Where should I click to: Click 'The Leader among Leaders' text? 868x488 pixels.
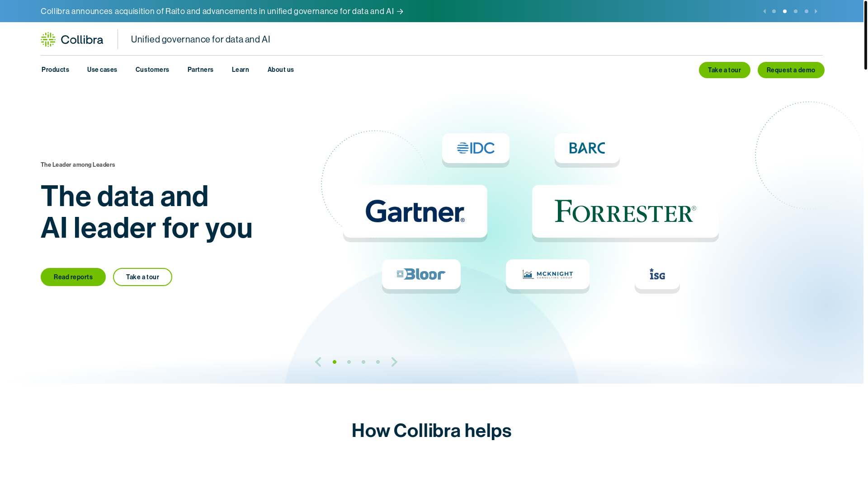tap(78, 165)
